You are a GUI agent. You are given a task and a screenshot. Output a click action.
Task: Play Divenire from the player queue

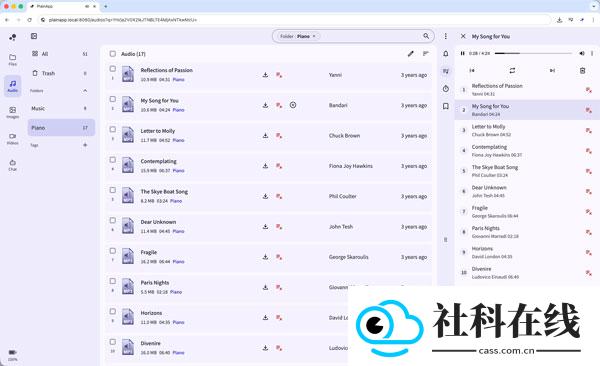(x=527, y=273)
